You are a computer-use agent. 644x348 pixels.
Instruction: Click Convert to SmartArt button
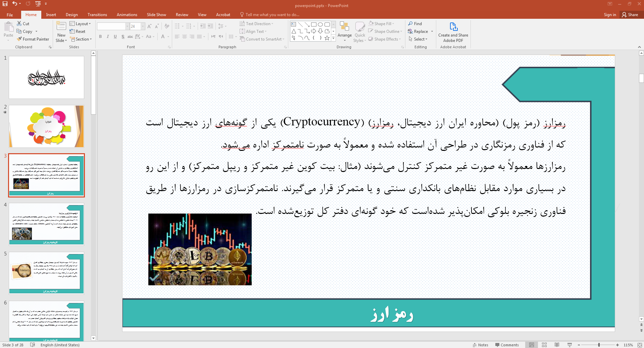tap(262, 39)
